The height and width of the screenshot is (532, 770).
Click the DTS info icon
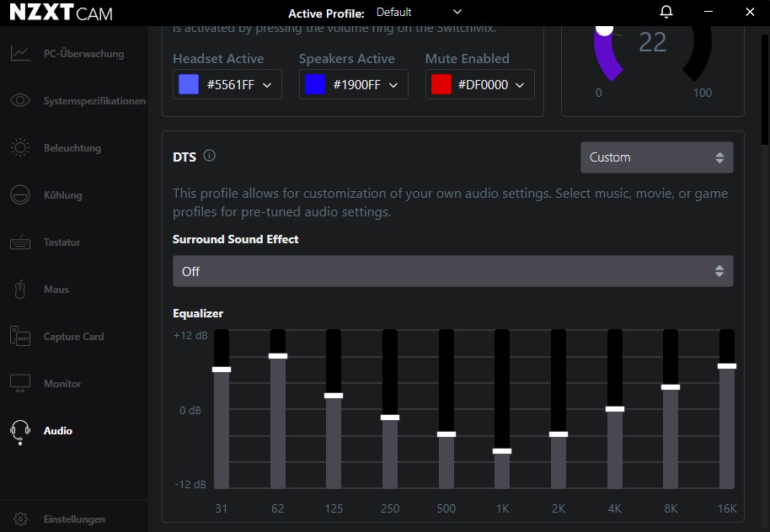210,156
